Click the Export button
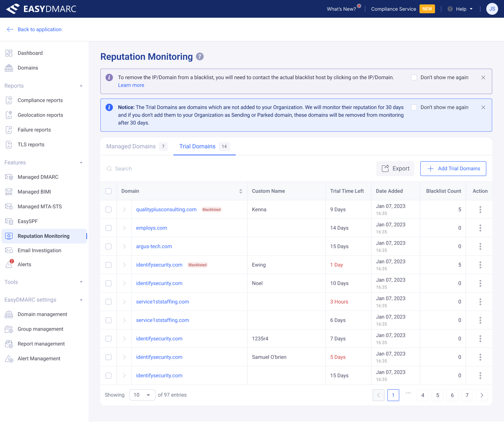 click(x=395, y=169)
